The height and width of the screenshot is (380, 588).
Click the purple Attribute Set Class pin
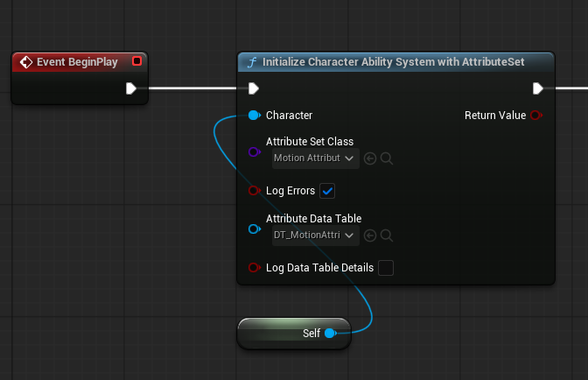click(254, 152)
